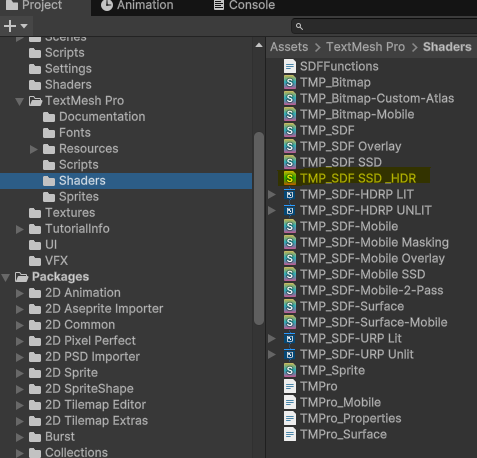The width and height of the screenshot is (477, 458).
Task: Open the plus create asset dropdown
Action: (15, 26)
